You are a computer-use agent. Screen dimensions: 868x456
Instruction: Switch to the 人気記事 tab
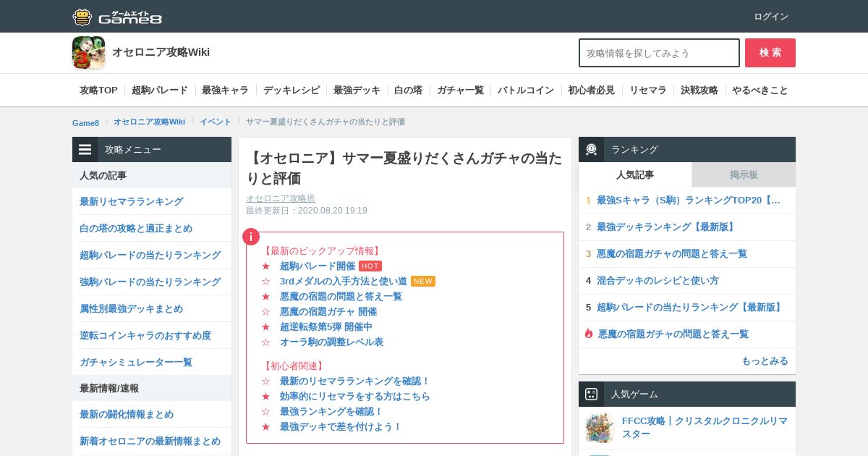[635, 174]
